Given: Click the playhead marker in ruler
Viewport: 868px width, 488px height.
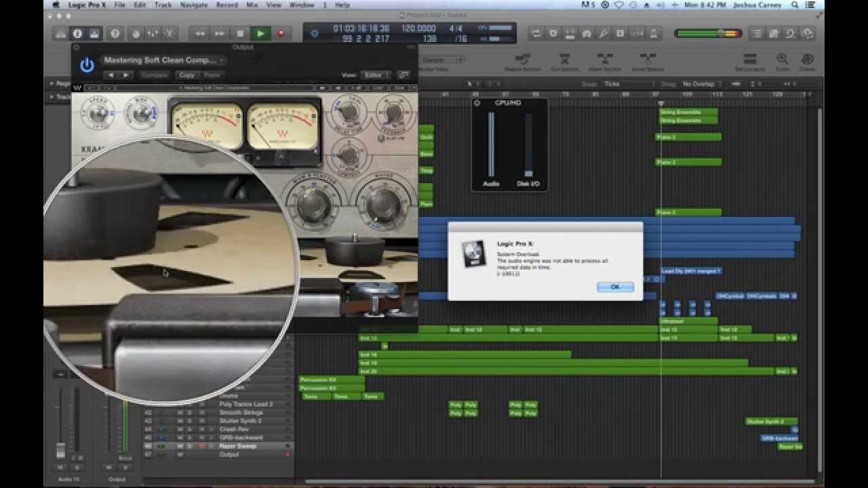Looking at the screenshot, I should [x=661, y=103].
